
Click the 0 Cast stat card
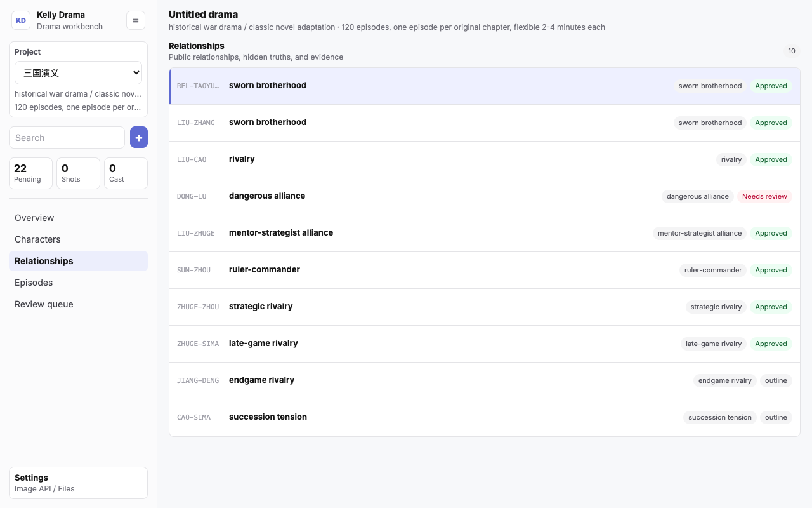[126, 173]
